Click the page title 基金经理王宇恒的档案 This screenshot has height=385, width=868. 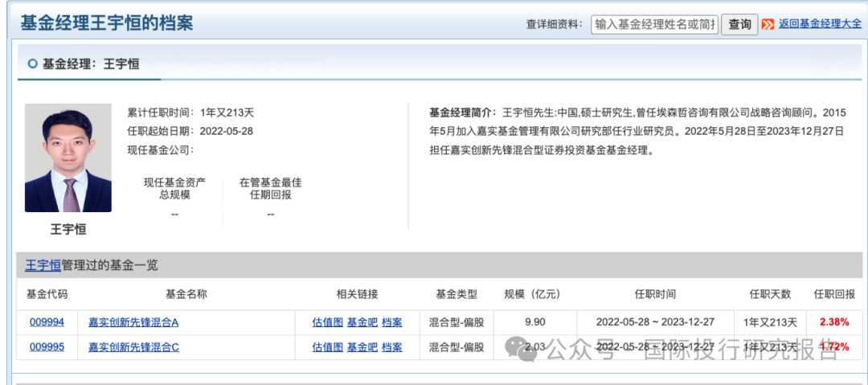click(107, 24)
